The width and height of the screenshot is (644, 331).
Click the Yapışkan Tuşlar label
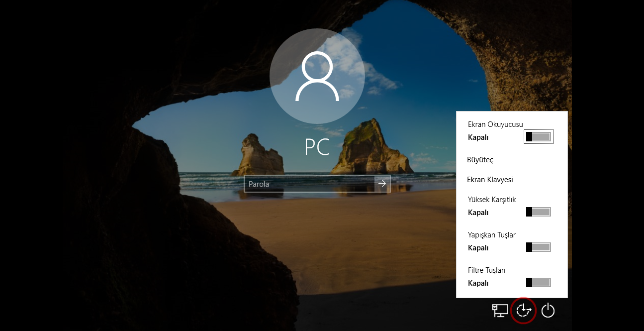click(492, 235)
